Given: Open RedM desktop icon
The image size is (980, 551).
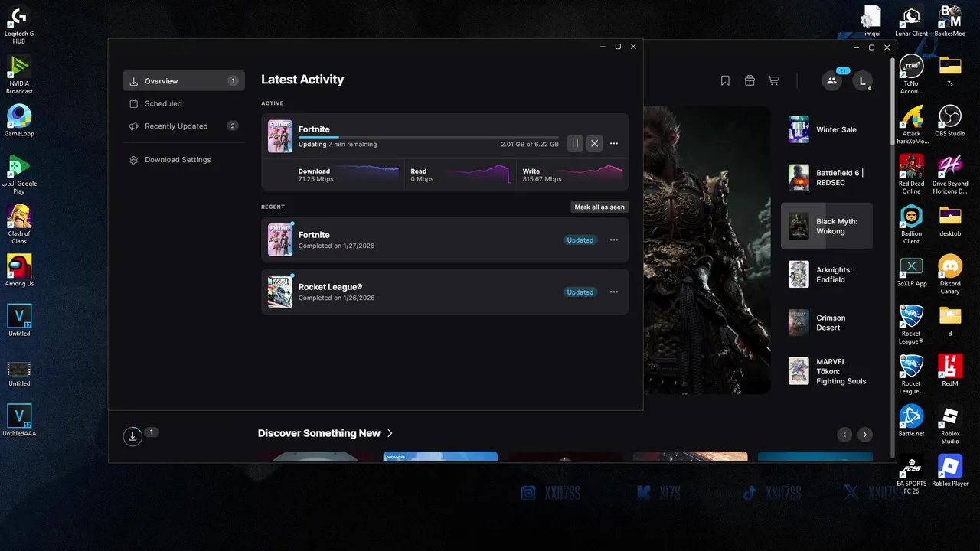Looking at the screenshot, I should [x=950, y=370].
